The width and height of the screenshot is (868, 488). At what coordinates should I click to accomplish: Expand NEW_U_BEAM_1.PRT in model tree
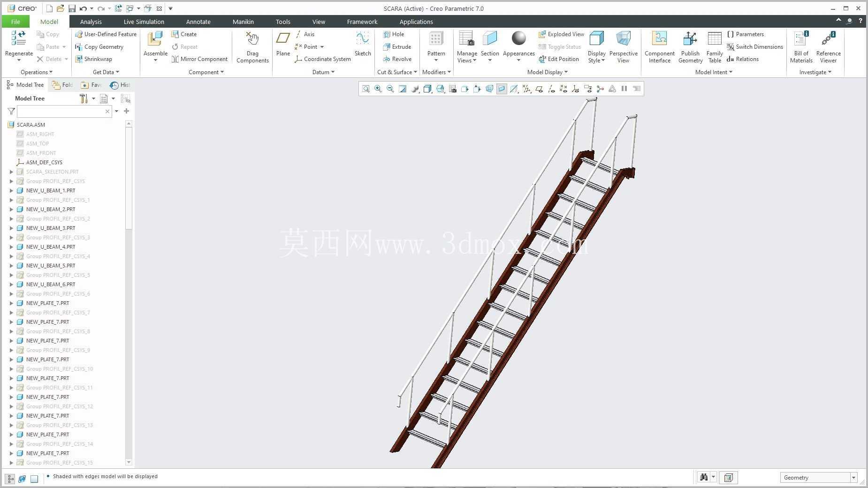(x=11, y=191)
